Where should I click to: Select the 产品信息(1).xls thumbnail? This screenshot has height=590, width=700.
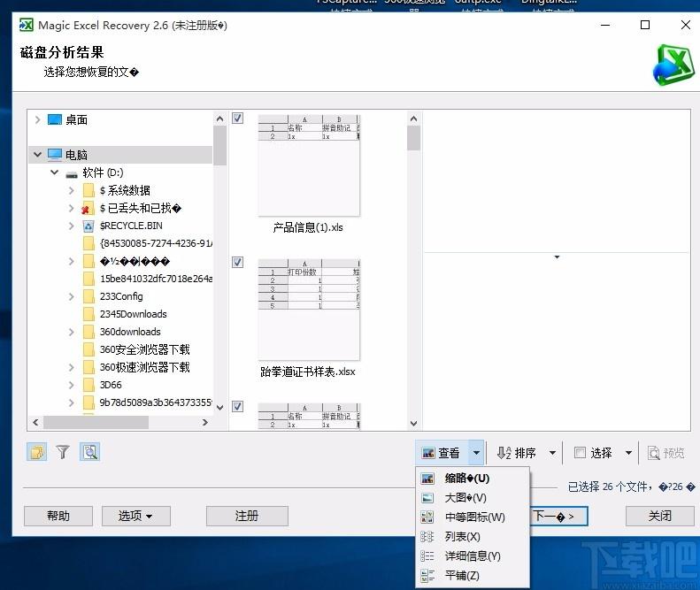pyautogui.click(x=309, y=165)
